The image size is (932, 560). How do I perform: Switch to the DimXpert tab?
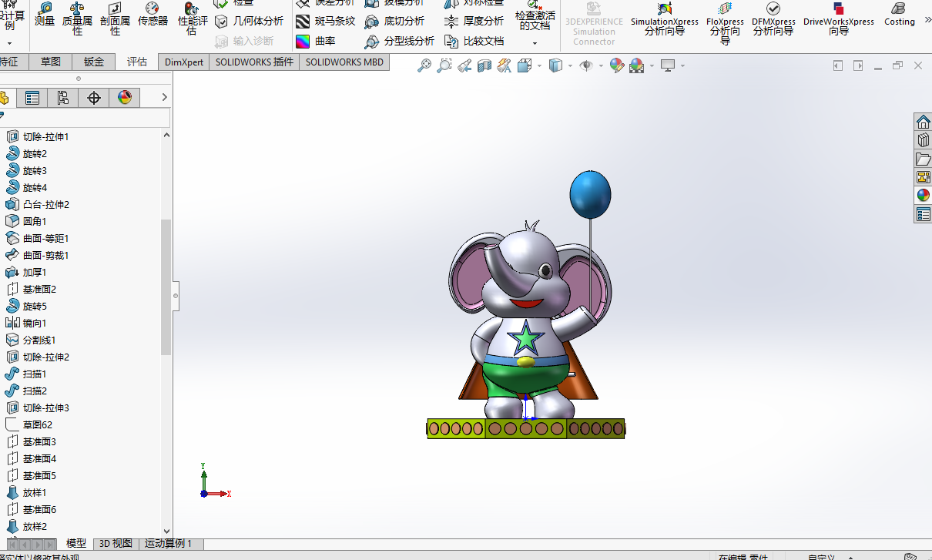tap(184, 62)
